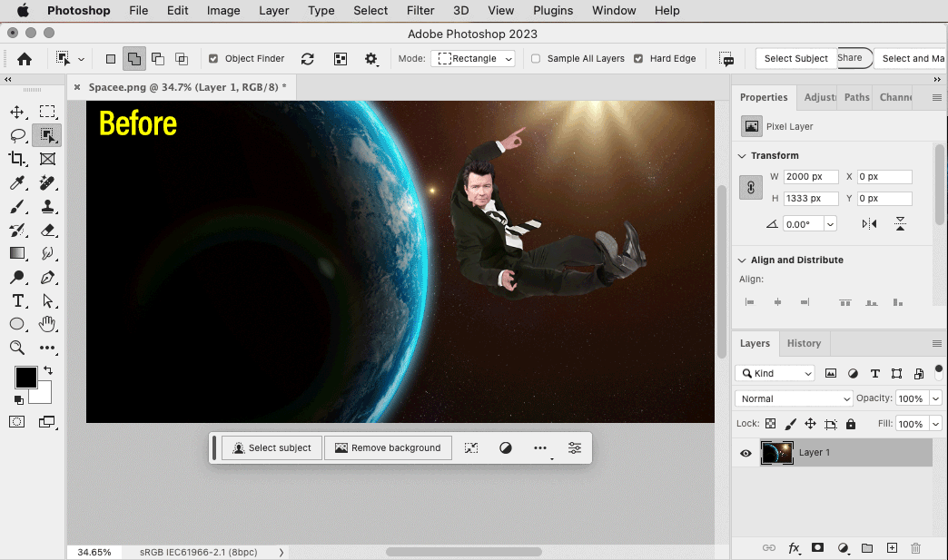The image size is (948, 560).
Task: Select the Lasso tool
Action: pos(16,135)
